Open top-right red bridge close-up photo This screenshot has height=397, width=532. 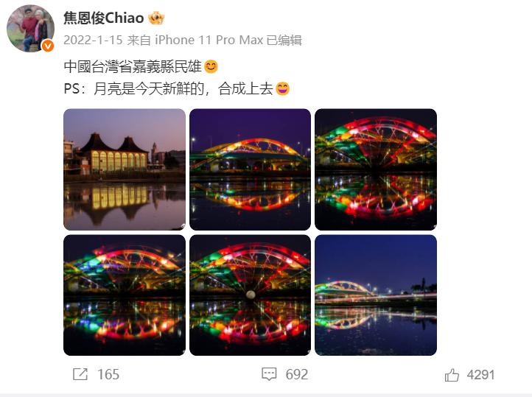click(x=376, y=169)
